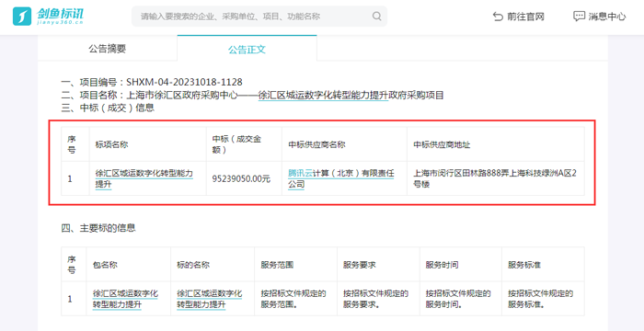Switch to the 公告正文 tab
This screenshot has width=644, height=331.
tap(247, 50)
